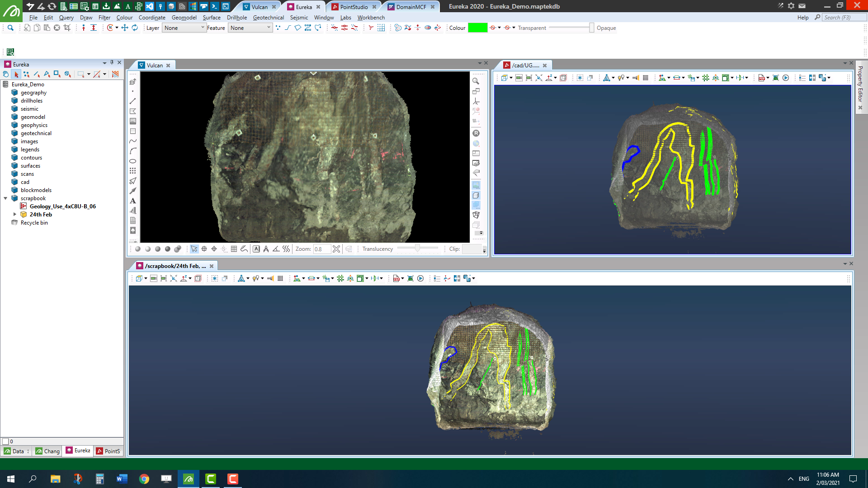868x488 pixels.
Task: Click the pan move cross-arrows icon
Action: [125, 28]
